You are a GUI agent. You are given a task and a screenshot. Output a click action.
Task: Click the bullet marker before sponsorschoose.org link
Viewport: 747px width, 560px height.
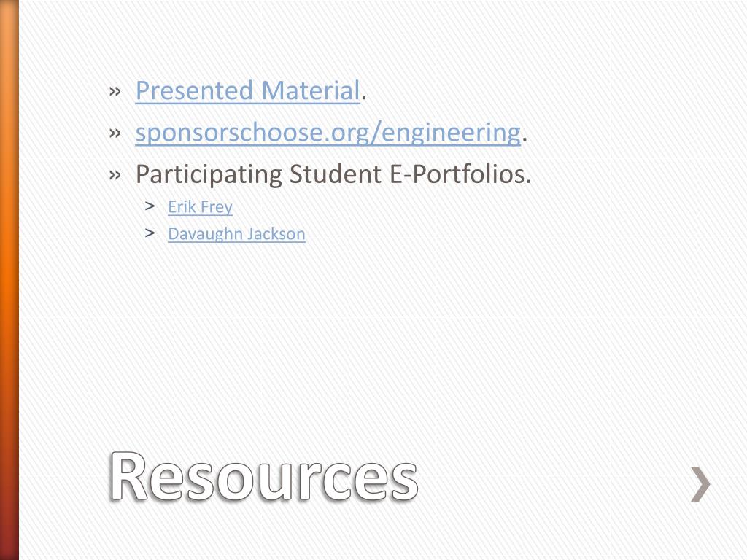tap(115, 133)
